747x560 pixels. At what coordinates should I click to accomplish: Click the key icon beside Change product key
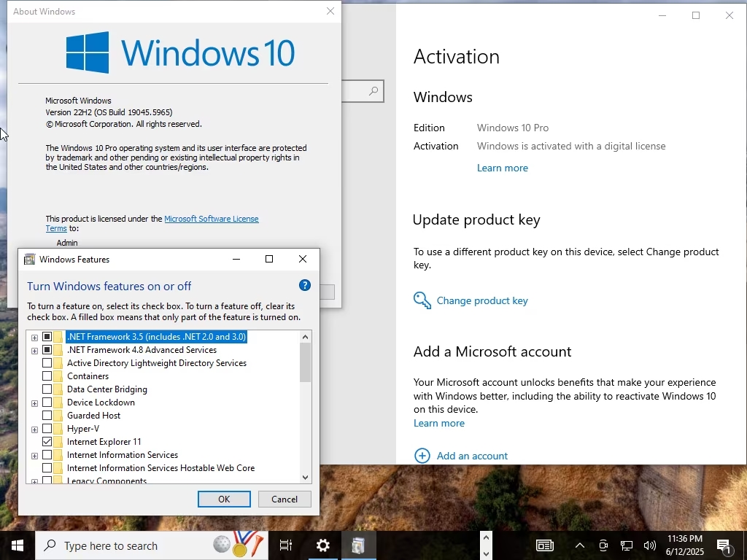click(422, 300)
